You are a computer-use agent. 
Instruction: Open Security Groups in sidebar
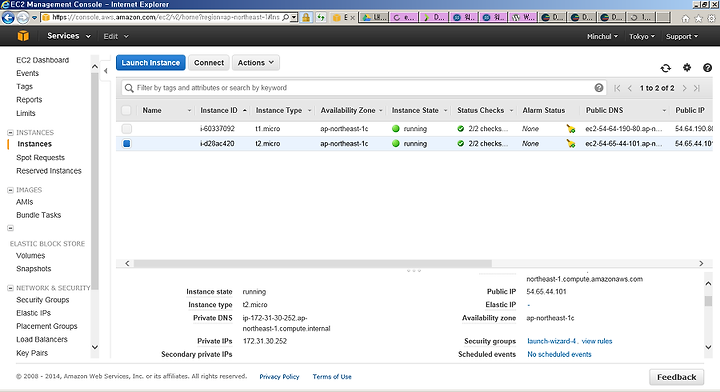coord(43,300)
